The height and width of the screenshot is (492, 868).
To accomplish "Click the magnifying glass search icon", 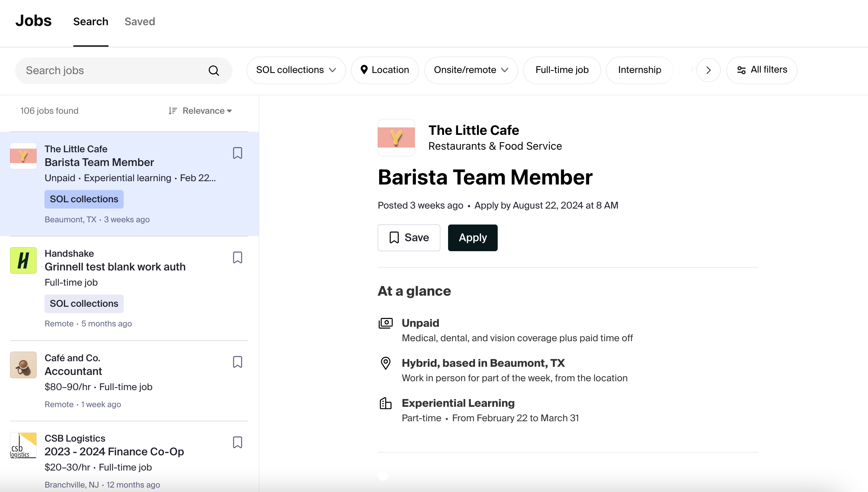I will point(214,70).
